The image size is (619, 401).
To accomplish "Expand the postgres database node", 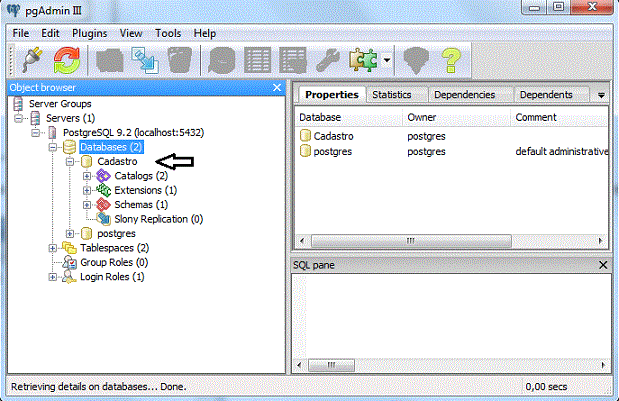I will 70,234.
